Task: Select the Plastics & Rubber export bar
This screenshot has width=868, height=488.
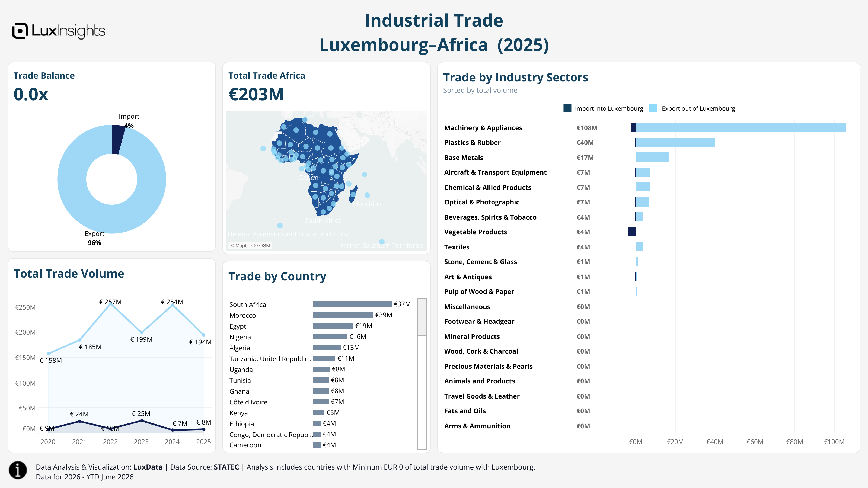Action: (x=675, y=142)
